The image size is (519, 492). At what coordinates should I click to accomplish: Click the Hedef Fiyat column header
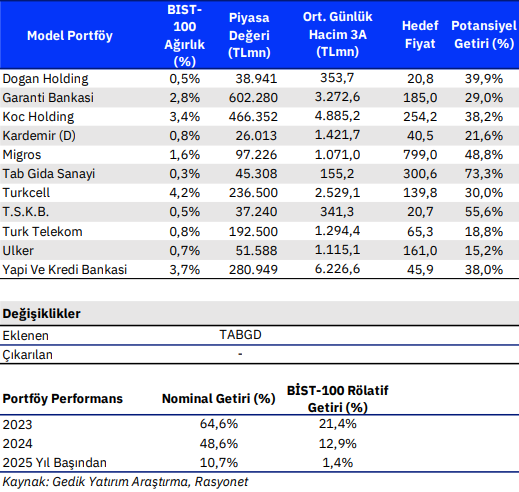(x=420, y=35)
